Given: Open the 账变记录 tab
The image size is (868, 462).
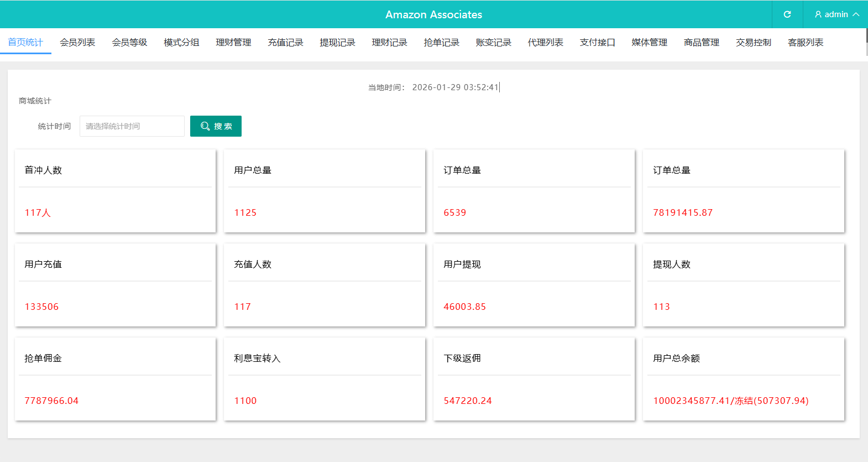Looking at the screenshot, I should click(x=493, y=43).
